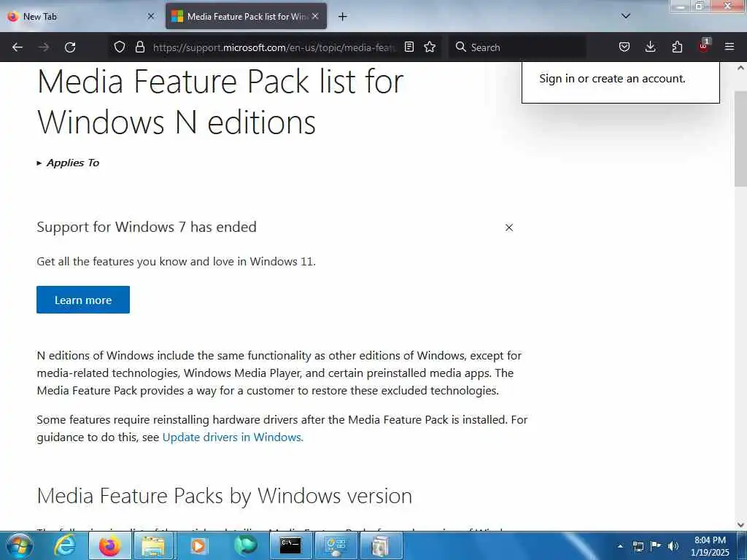
Task: Open the Firefox application menu
Action: coord(729,47)
